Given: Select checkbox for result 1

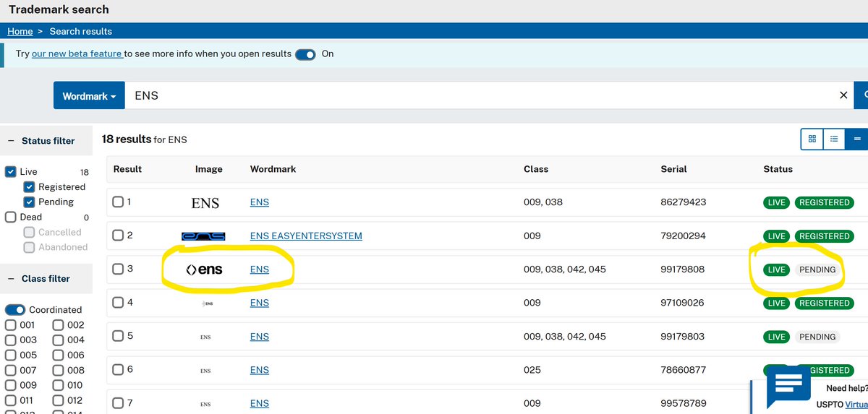Looking at the screenshot, I should click(x=119, y=202).
